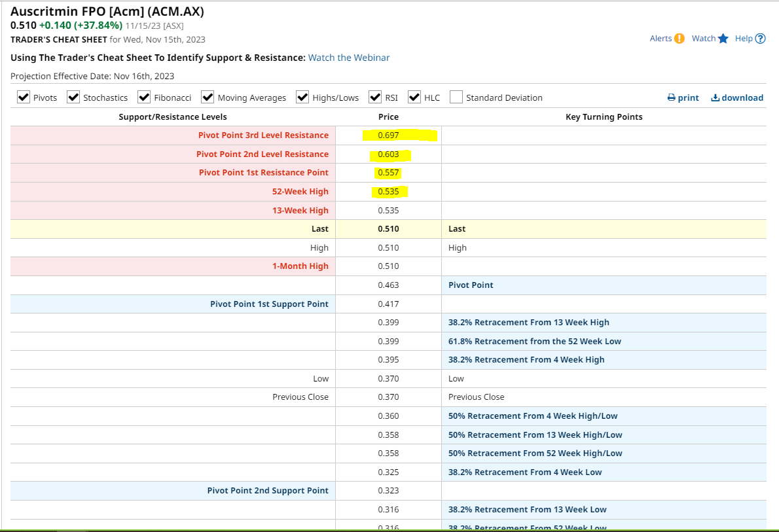Image resolution: width=779 pixels, height=532 pixels.
Task: Click Pivot Point 1st Support Point label
Action: [269, 304]
